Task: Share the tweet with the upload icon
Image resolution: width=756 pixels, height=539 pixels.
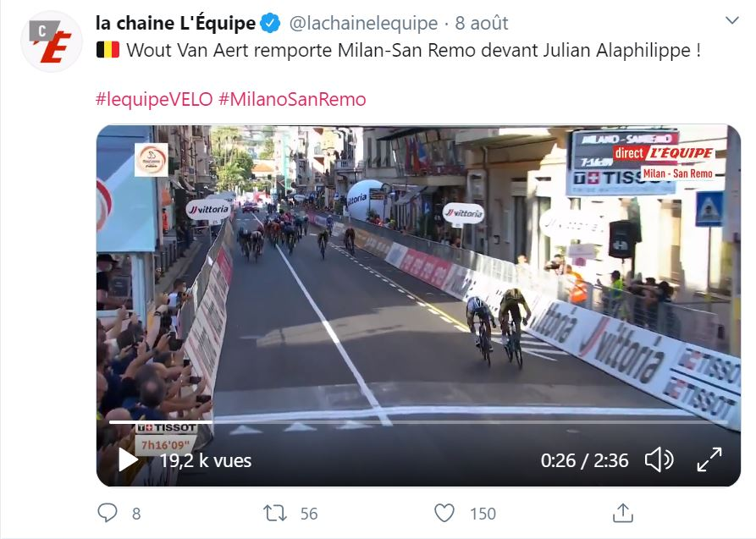Action: pos(623,513)
